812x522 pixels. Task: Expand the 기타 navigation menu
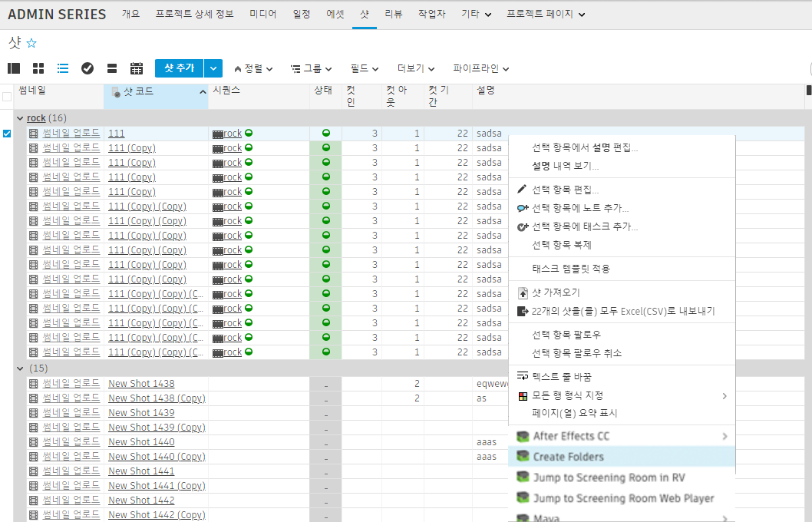click(x=477, y=14)
